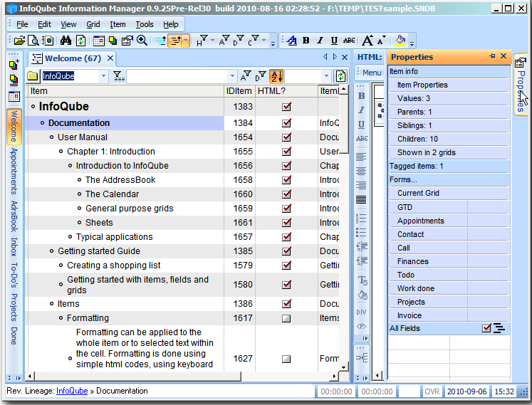
Task: Click the Bold B icon in top toolbar
Action: 306,41
